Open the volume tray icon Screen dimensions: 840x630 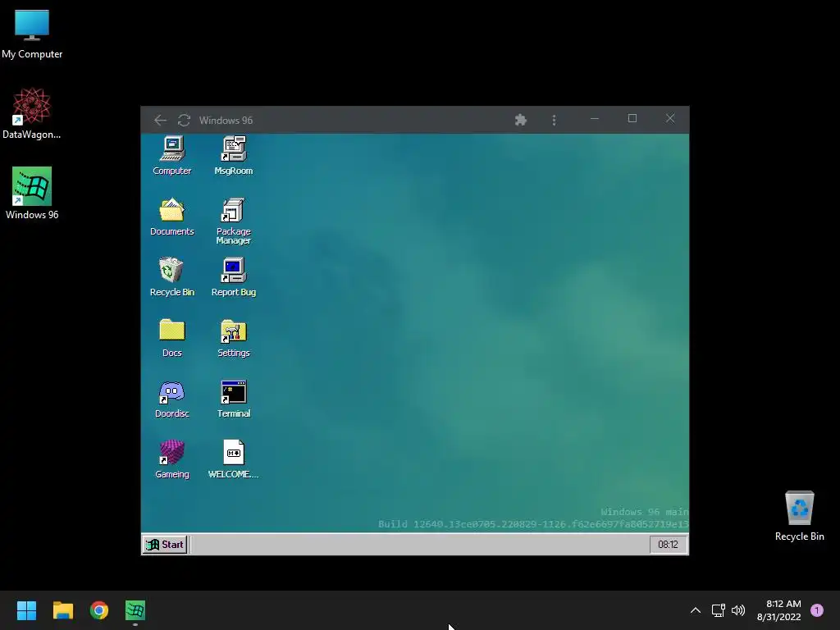point(738,610)
